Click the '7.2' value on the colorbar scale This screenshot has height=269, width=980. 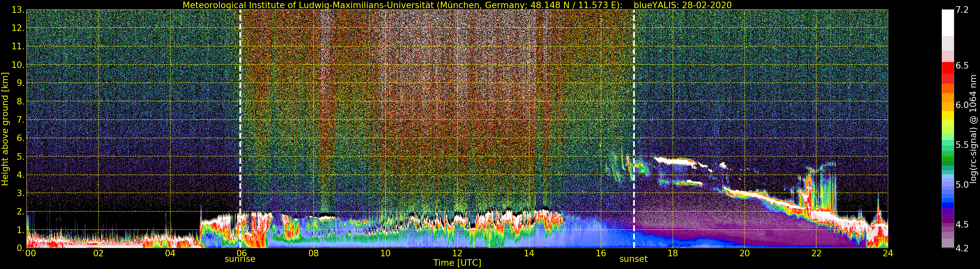point(962,10)
